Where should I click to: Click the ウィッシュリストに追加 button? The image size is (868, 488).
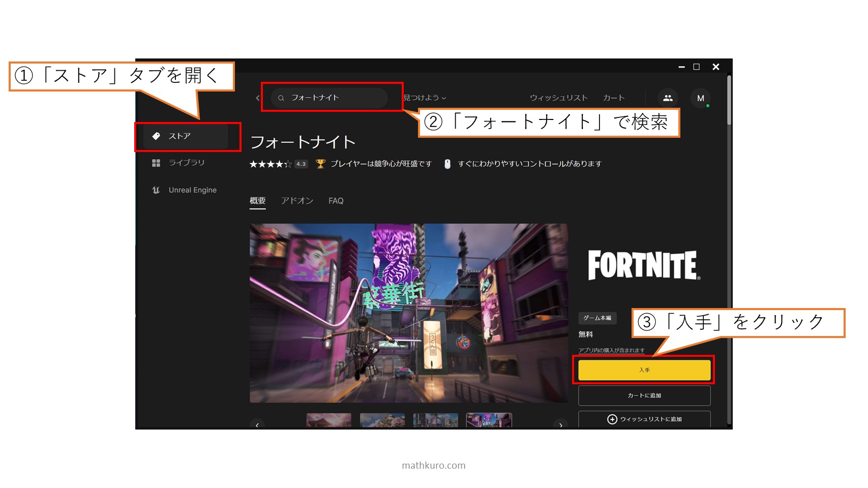tap(644, 419)
